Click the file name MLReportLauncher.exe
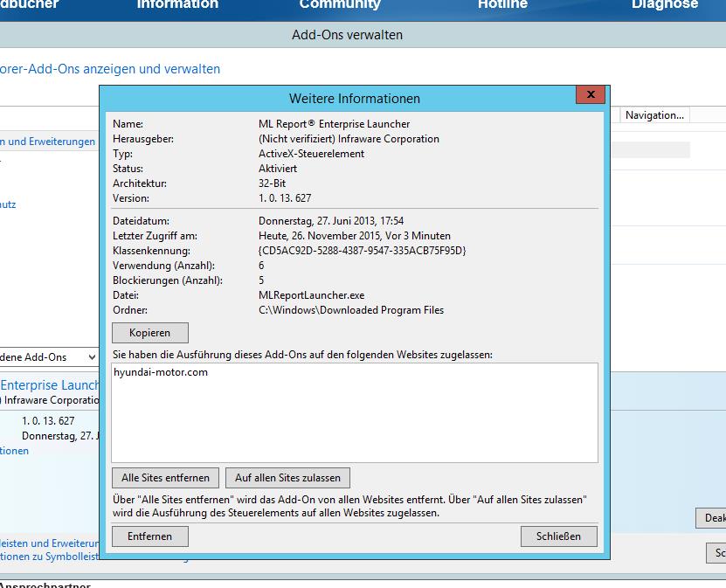 point(312,295)
